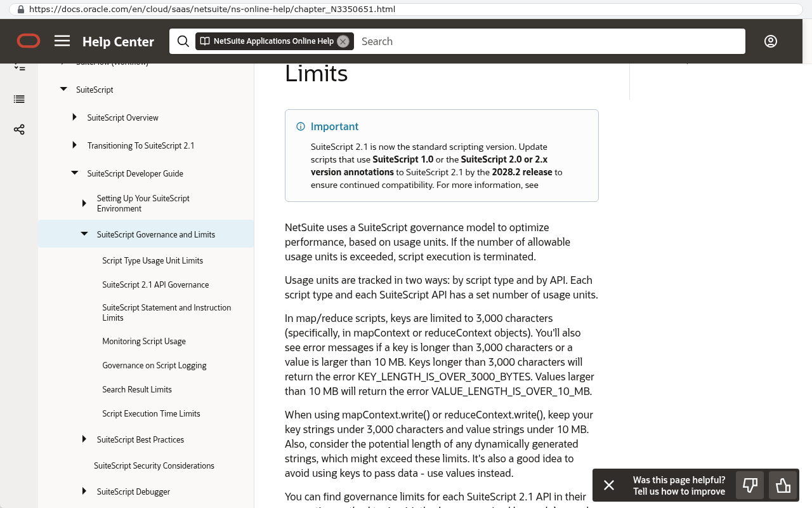This screenshot has height=508, width=812.
Task: Click the lock icon in address bar
Action: point(21,10)
